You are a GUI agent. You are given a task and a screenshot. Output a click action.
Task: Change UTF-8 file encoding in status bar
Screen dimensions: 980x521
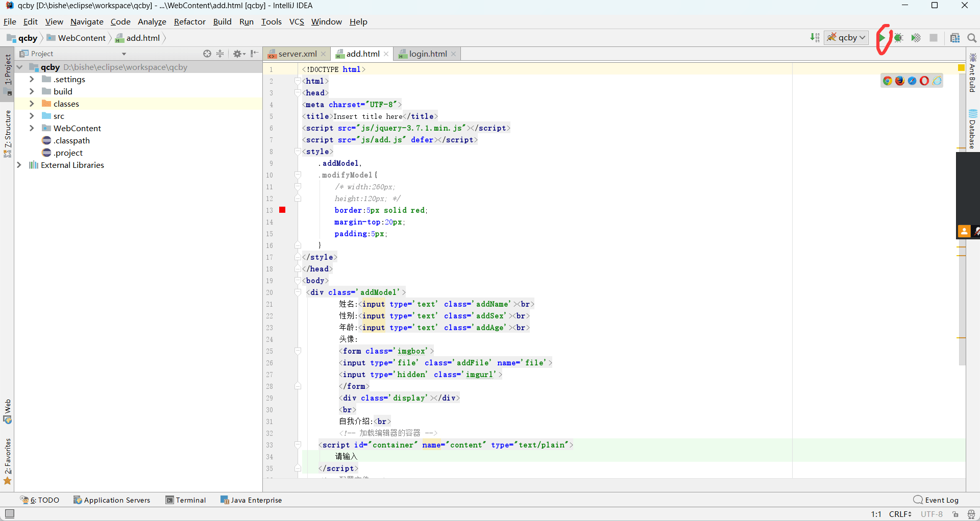[932, 514]
